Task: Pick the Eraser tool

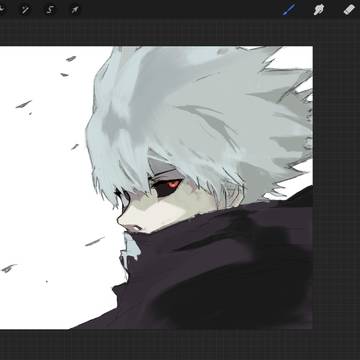Action: coord(349,10)
